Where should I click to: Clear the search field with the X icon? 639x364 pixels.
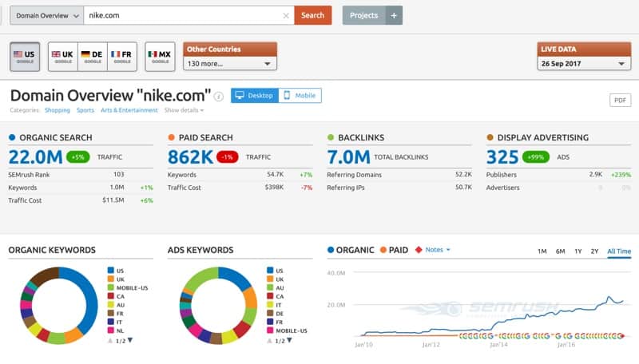(x=286, y=15)
